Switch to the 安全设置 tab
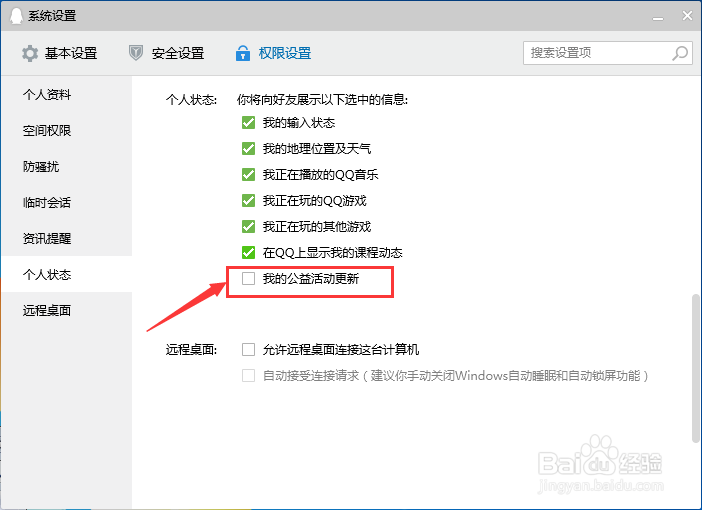This screenshot has width=702, height=510. click(x=167, y=53)
